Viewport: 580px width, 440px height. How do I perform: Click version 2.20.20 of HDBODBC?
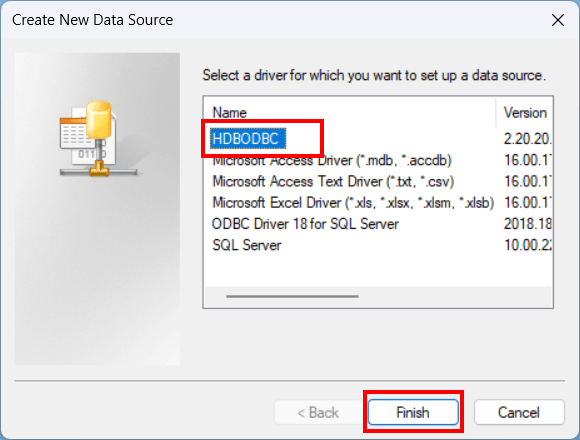pos(527,139)
